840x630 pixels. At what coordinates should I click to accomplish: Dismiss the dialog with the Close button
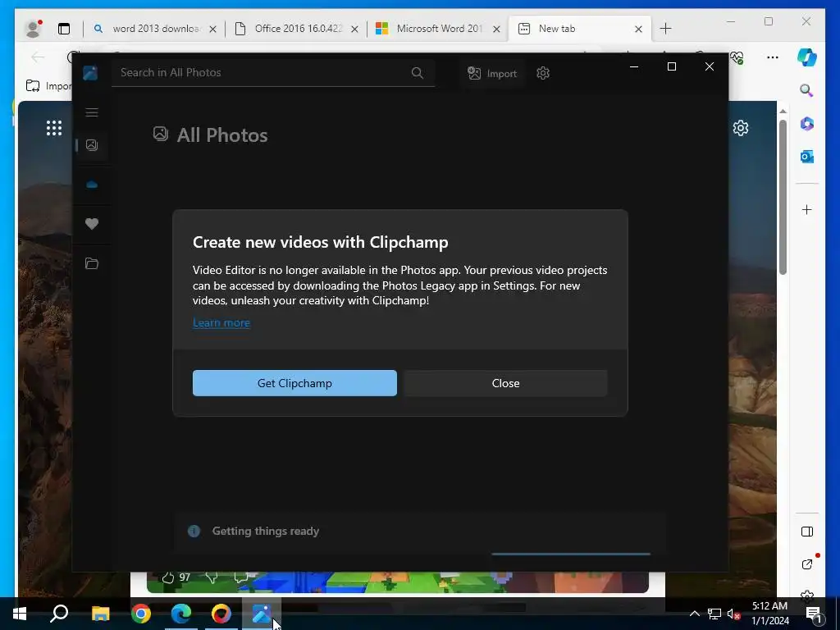coord(505,383)
